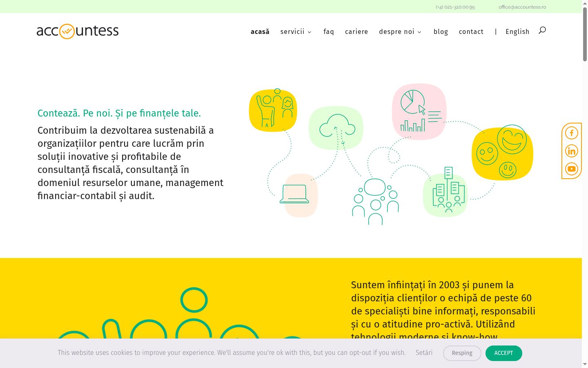588x368 pixels.
Task: Open the cariere menu item
Action: point(356,31)
